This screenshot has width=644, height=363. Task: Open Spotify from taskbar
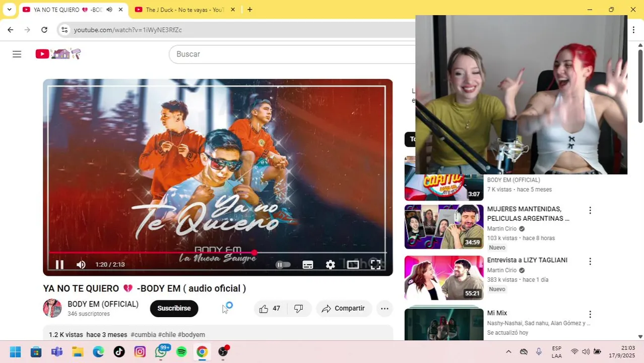[x=181, y=352]
